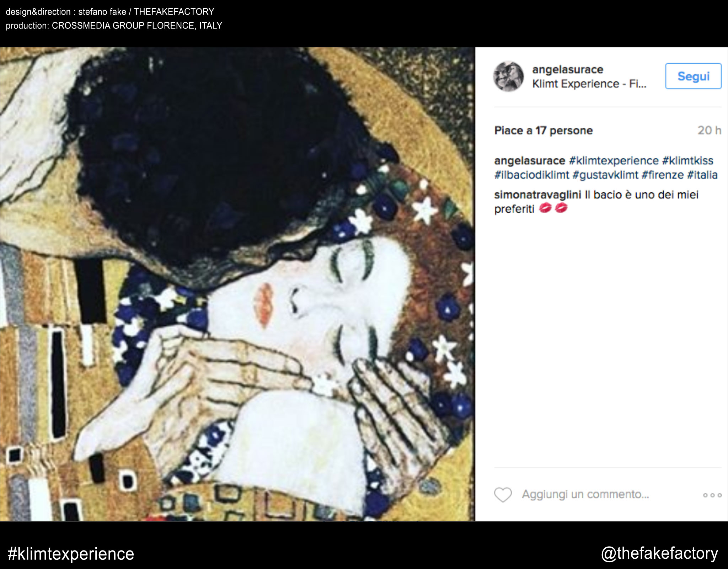The height and width of the screenshot is (569, 728).
Task: Open the #italia hashtag
Action: coord(702,175)
